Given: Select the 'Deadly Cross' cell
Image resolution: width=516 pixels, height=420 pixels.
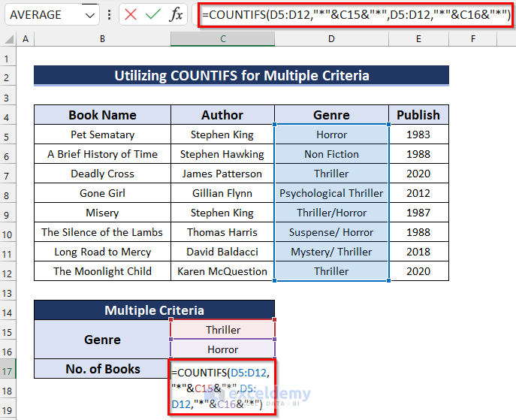Looking at the screenshot, I should pos(102,174).
